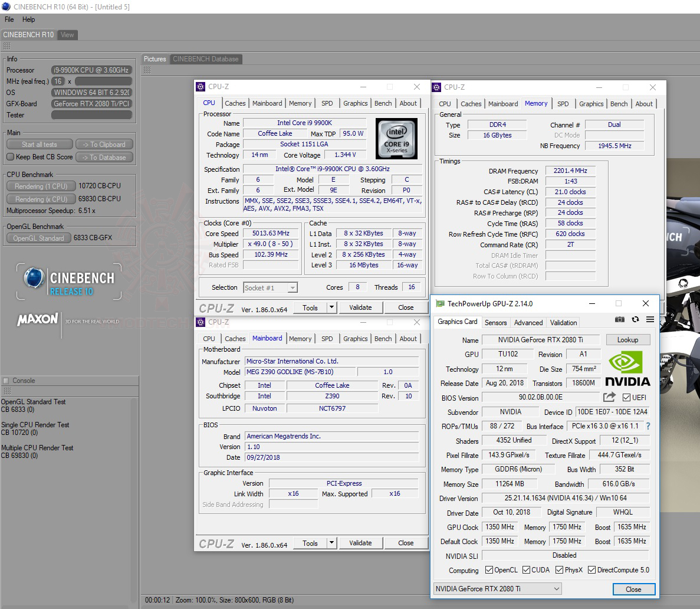Screen dimensions: 700x609
Task: Click the NB Frequency value field
Action: [x=614, y=146]
